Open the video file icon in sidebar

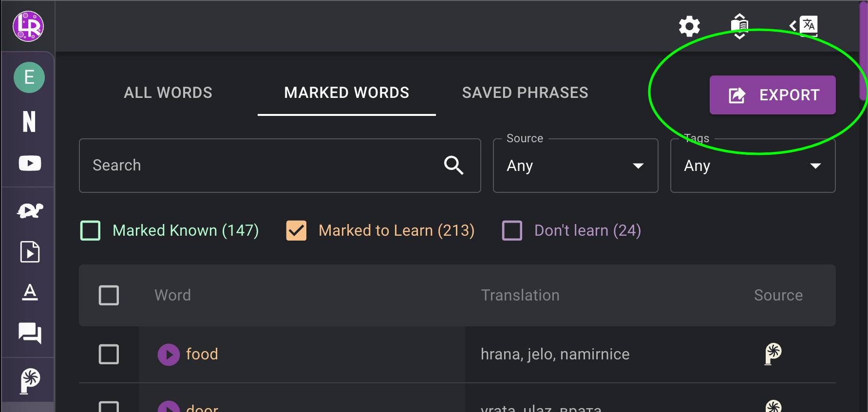30,252
